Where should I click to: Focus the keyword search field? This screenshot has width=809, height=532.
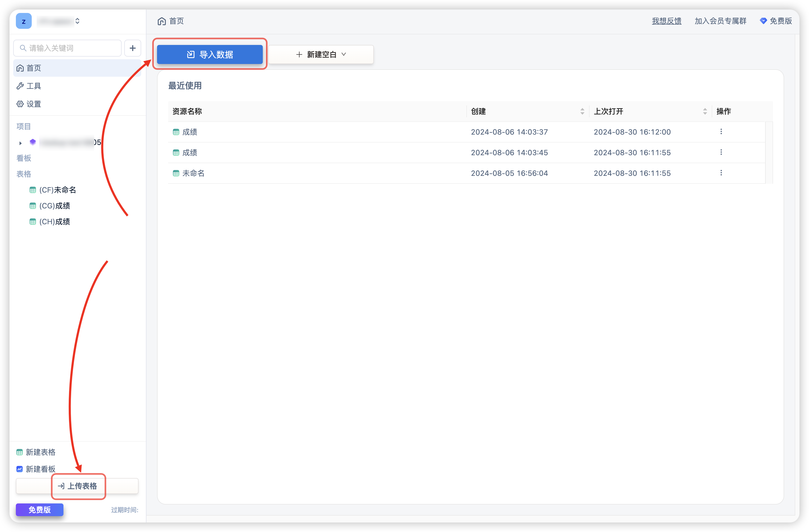[x=67, y=48]
